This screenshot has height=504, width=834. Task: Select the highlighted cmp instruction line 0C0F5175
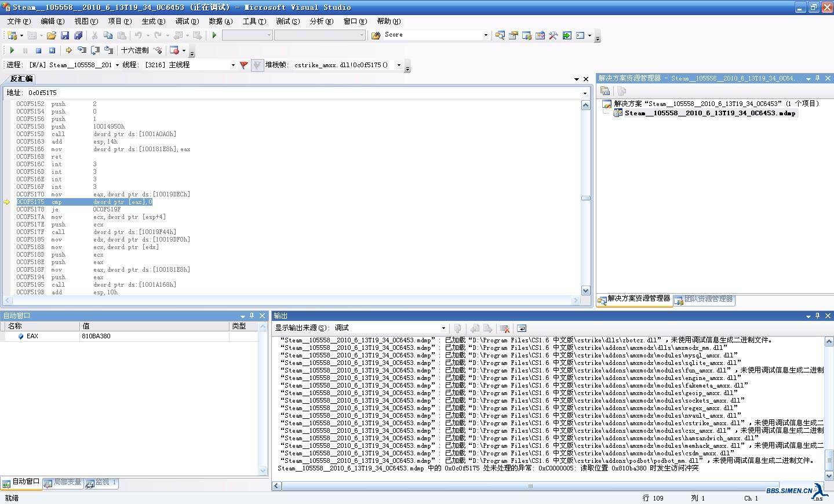point(84,202)
